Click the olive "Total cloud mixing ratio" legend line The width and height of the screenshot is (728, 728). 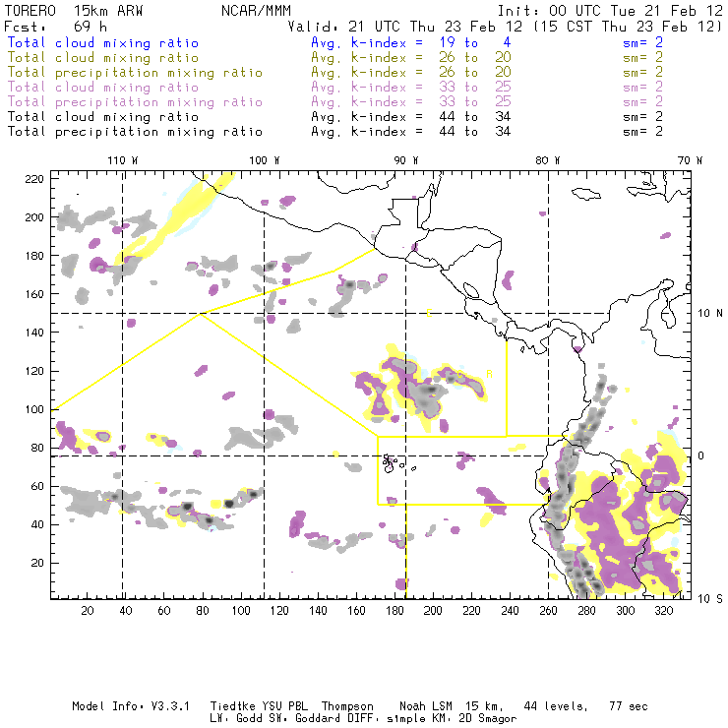pos(103,58)
